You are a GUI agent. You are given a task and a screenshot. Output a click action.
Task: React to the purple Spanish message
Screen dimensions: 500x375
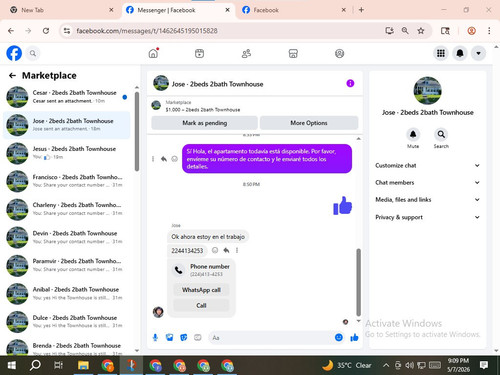click(174, 159)
